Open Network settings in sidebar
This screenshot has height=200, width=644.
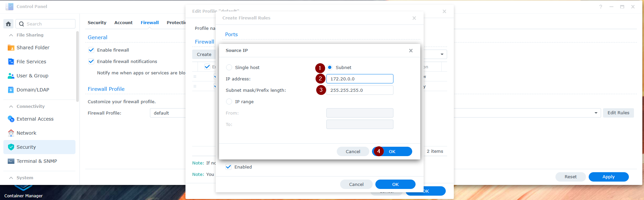[x=26, y=133]
